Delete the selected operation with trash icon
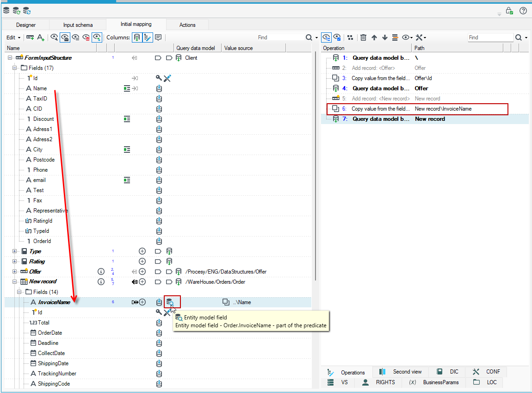This screenshot has width=532, height=393. [x=363, y=37]
